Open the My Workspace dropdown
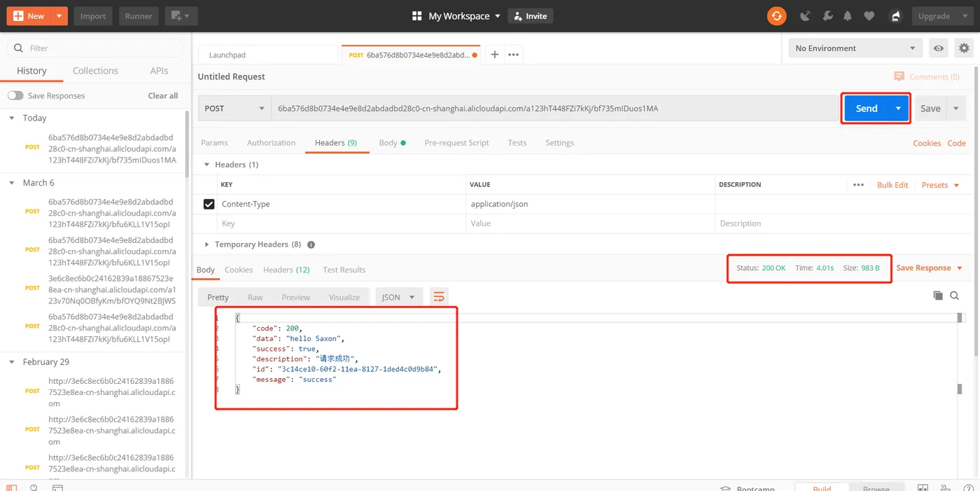This screenshot has height=491, width=980. pos(465,15)
